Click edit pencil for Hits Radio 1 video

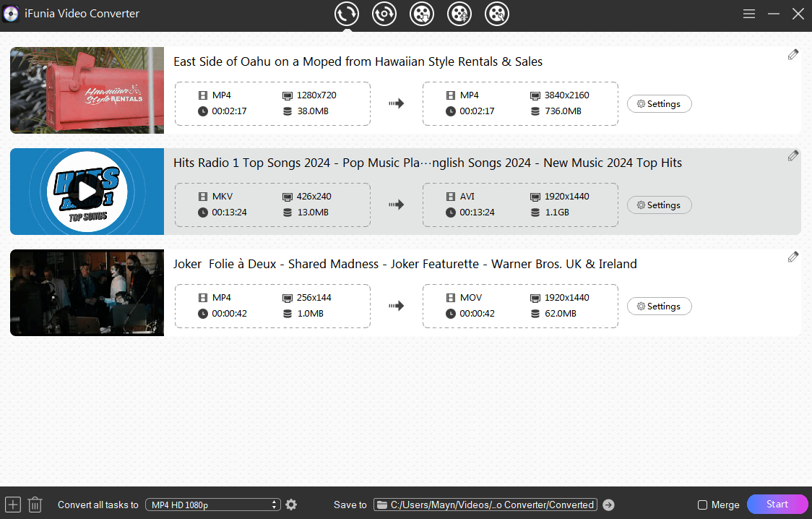[793, 155]
